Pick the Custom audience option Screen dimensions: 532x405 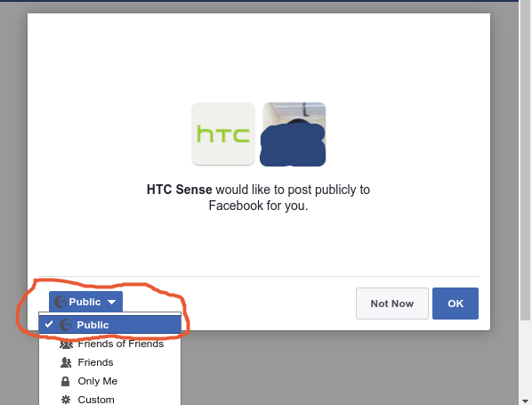[109, 400]
